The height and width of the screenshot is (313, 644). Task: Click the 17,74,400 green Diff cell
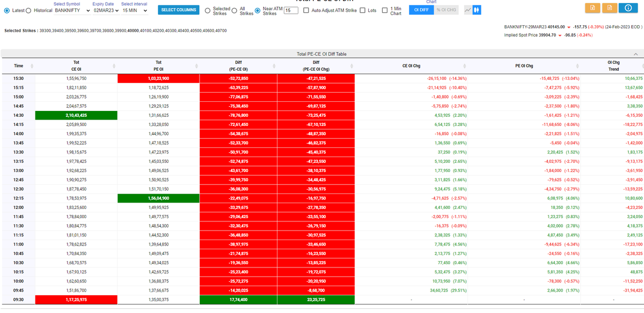tap(238, 299)
